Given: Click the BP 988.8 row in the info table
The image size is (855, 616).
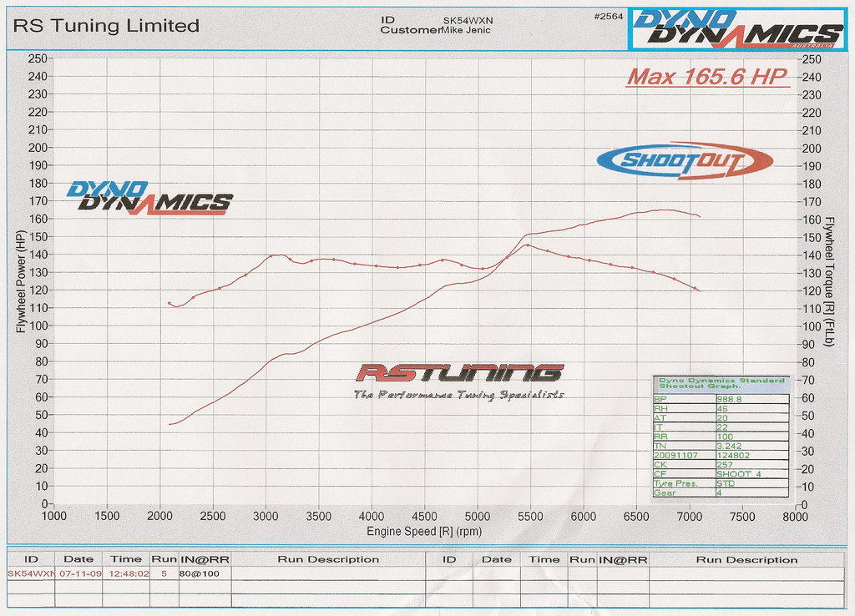Looking at the screenshot, I should 721,399.
